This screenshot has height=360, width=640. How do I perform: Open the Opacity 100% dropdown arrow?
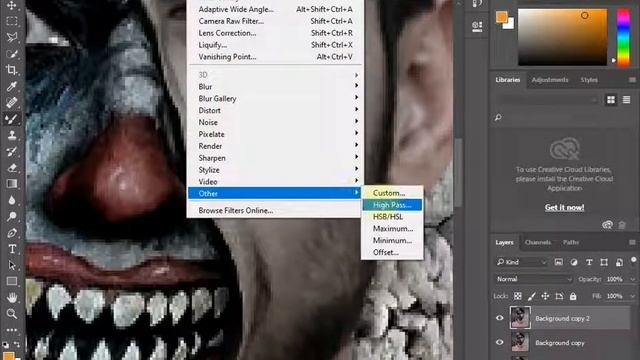tap(632, 280)
